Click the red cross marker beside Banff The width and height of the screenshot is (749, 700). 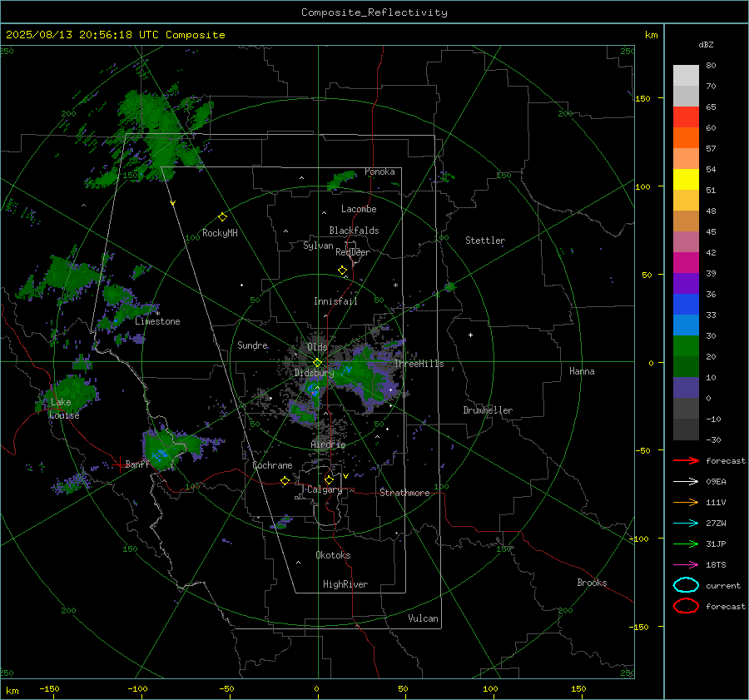pos(119,464)
